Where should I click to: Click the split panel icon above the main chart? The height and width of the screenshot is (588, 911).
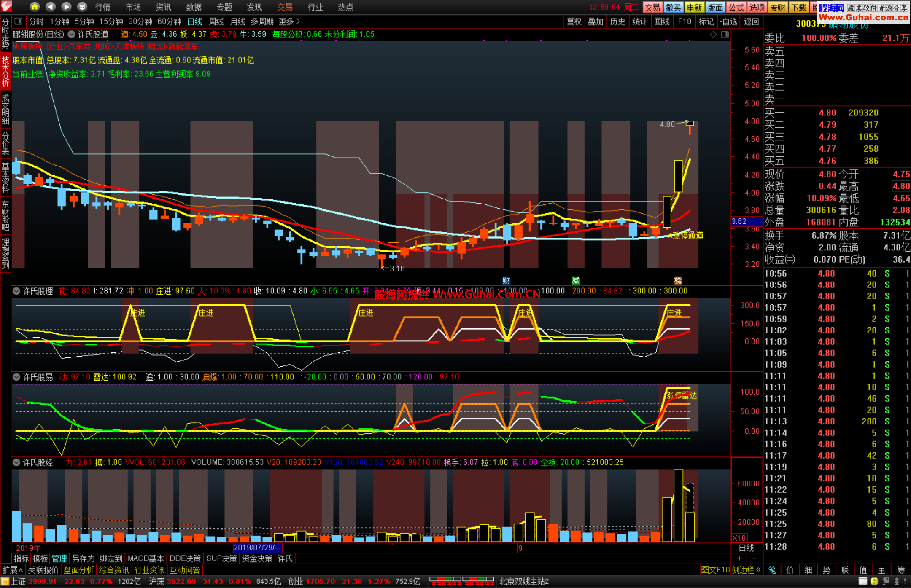[x=725, y=35]
